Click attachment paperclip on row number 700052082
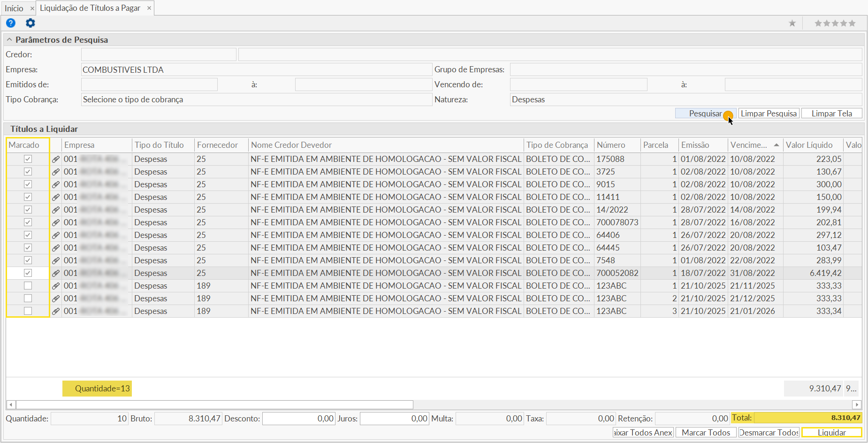868x443 pixels. [56, 273]
